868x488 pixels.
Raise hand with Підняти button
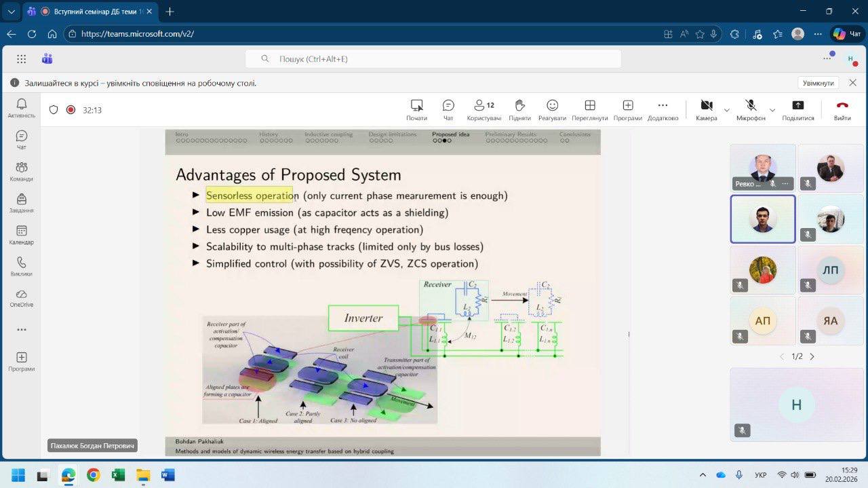(519, 109)
